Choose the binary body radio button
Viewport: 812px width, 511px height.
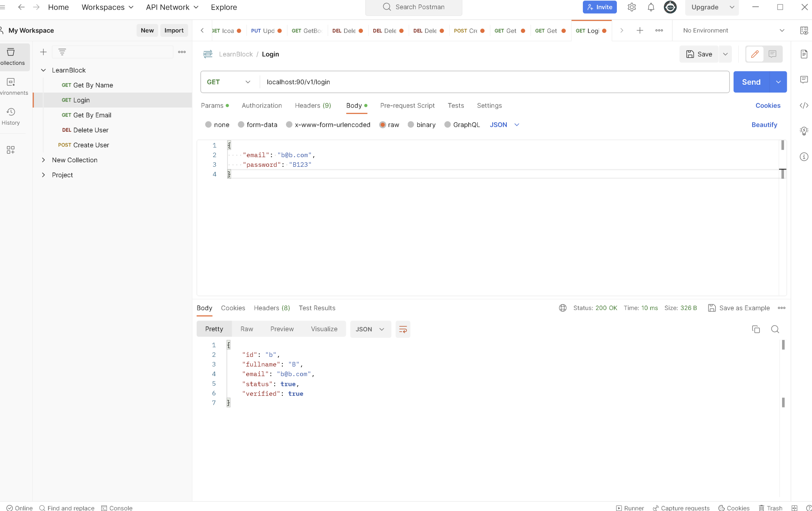411,125
